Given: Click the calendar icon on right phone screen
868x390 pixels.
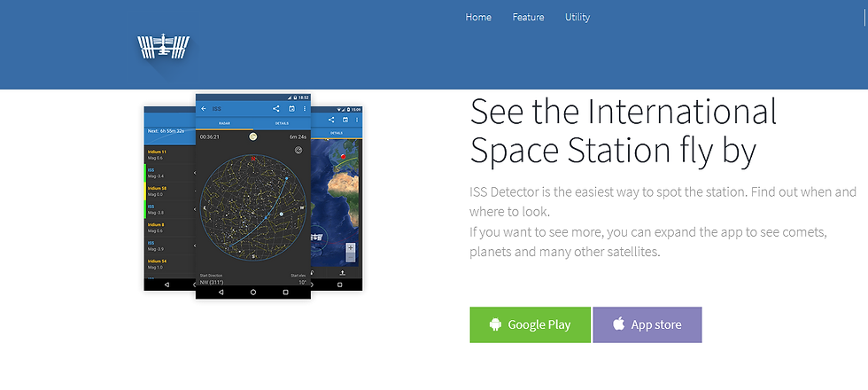Looking at the screenshot, I should coord(345,120).
